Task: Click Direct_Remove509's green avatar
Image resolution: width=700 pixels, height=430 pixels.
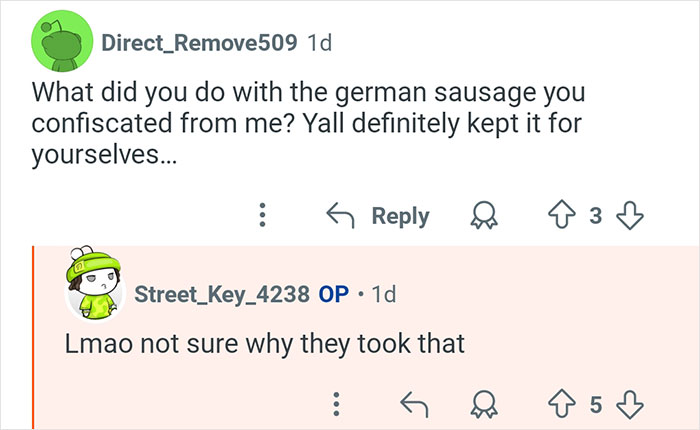Action: coord(62,44)
